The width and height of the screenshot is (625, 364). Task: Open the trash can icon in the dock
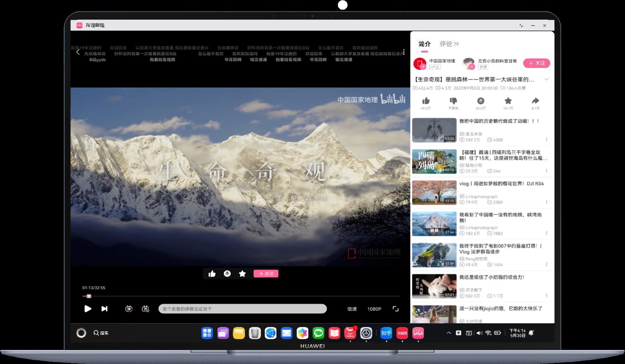pos(255,333)
